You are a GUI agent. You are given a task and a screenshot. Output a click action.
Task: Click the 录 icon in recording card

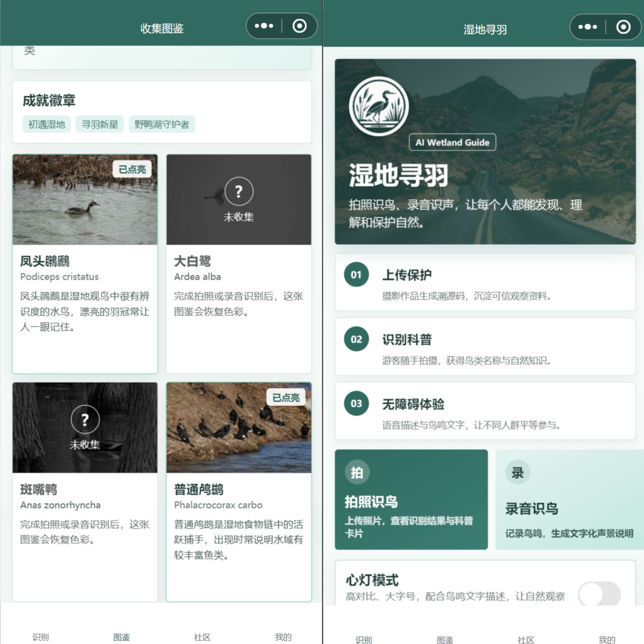tap(517, 472)
